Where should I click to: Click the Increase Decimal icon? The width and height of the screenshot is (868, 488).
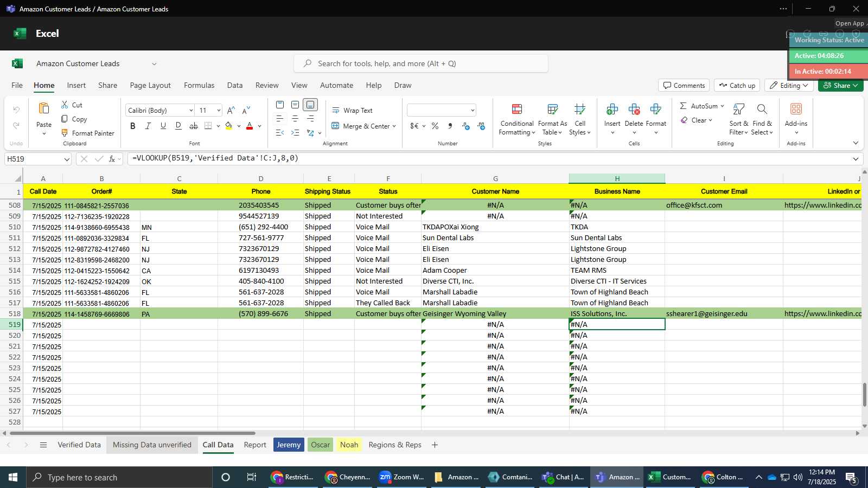pyautogui.click(x=466, y=126)
